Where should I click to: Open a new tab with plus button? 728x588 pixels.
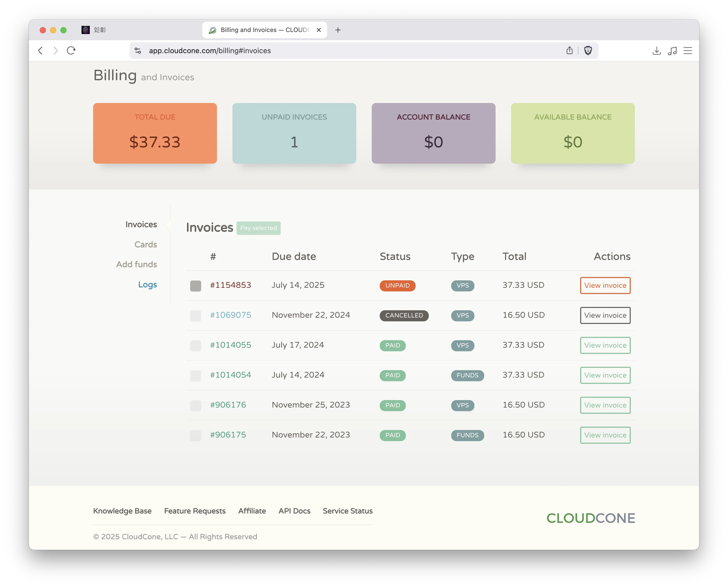click(x=338, y=30)
